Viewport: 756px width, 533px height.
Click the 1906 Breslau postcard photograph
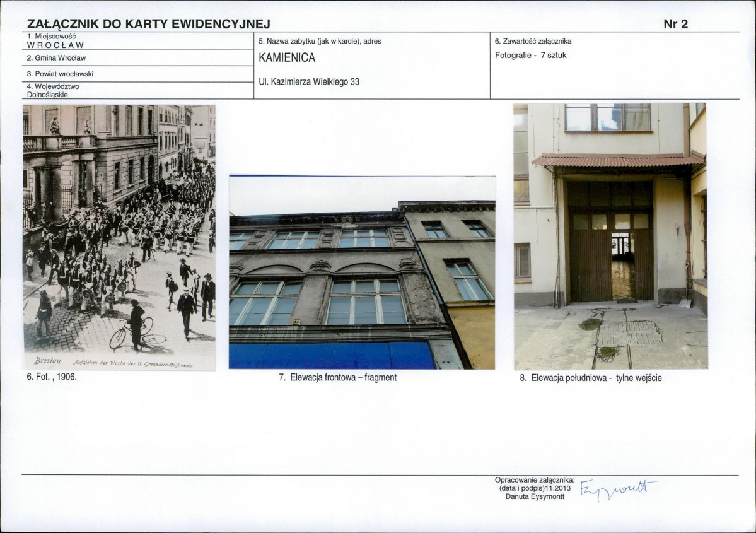pyautogui.click(x=119, y=237)
